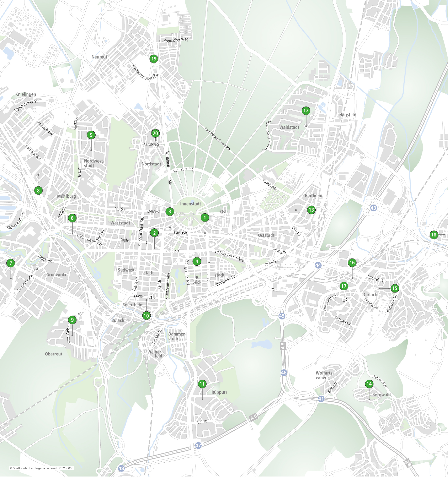Select marker 5 in Nordweststadt
Image resolution: width=448 pixels, height=479 pixels.
(91, 135)
